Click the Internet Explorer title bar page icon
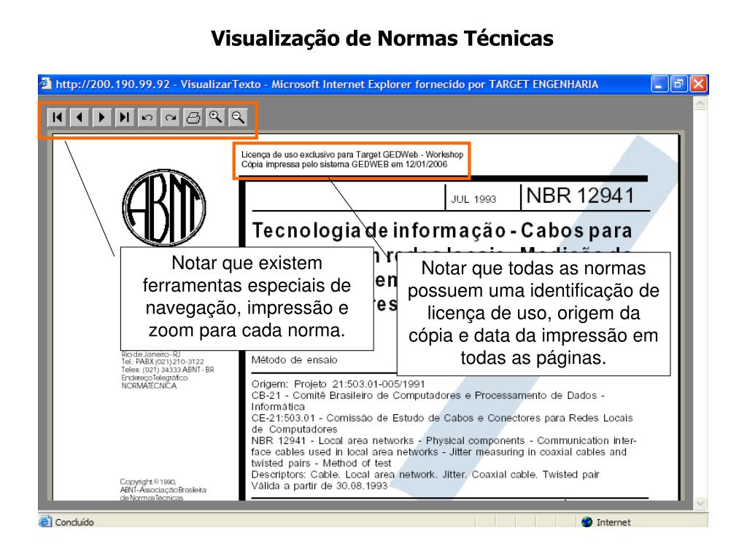This screenshot has width=747, height=560. [x=46, y=84]
